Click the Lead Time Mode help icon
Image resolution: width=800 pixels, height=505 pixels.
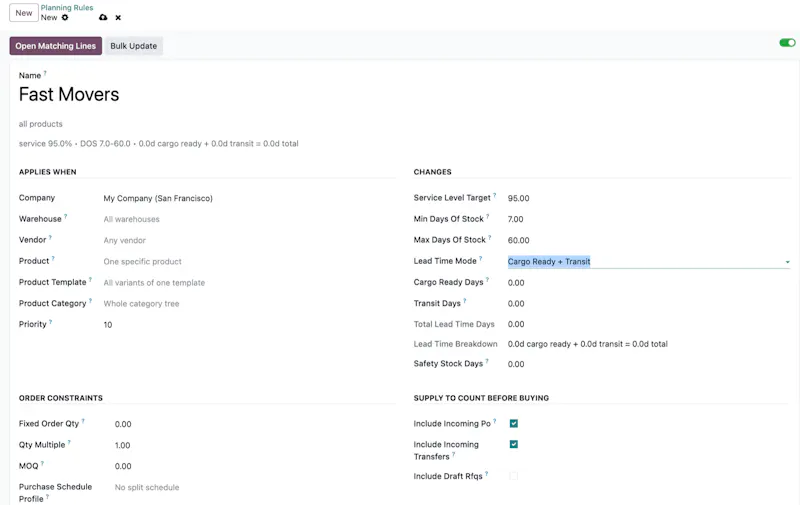click(481, 259)
